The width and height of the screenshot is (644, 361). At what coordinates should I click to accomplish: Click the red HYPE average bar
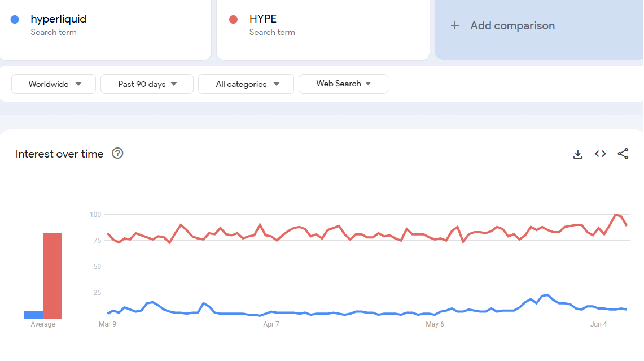point(52,276)
